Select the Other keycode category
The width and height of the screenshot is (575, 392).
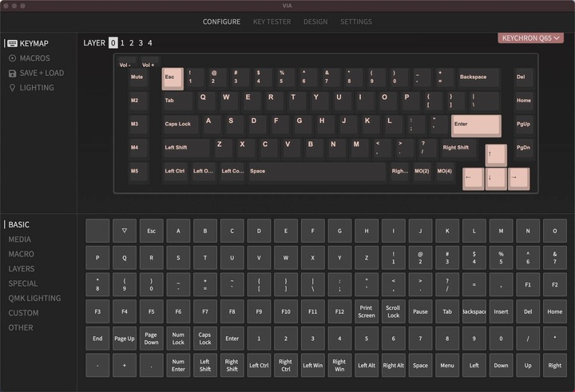pyautogui.click(x=21, y=327)
